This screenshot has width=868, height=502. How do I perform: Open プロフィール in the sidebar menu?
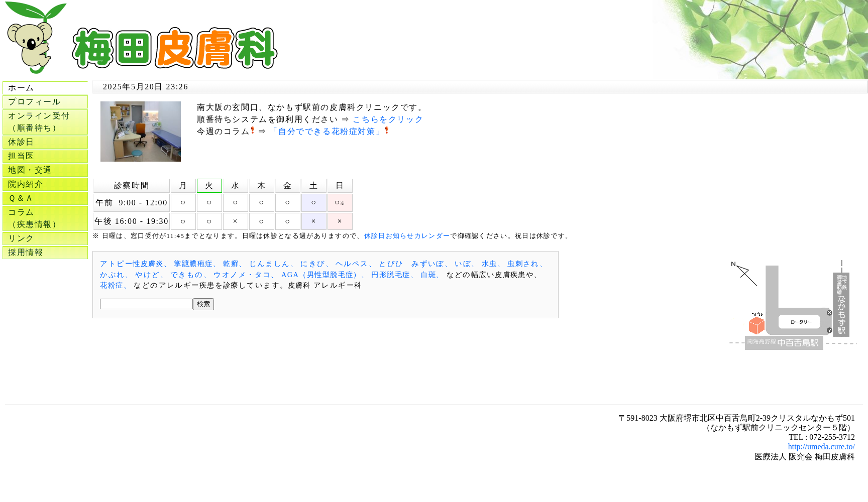click(x=45, y=102)
